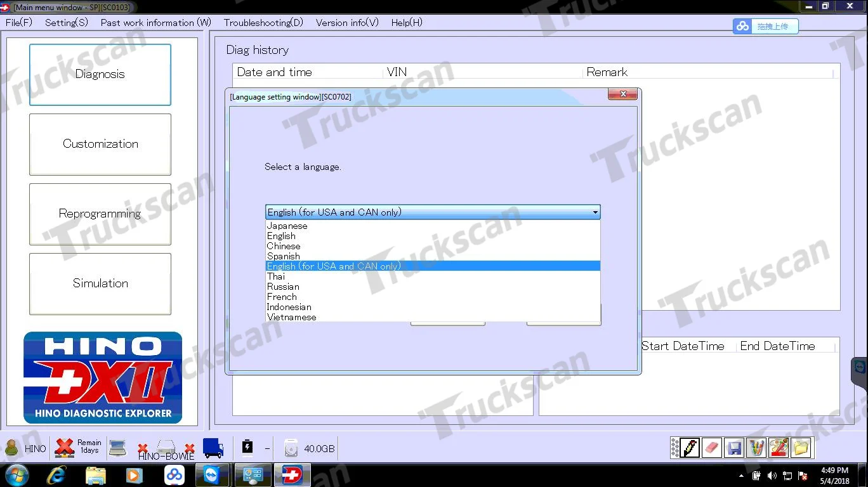Select the pink eraser tool
The image size is (868, 487).
711,448
